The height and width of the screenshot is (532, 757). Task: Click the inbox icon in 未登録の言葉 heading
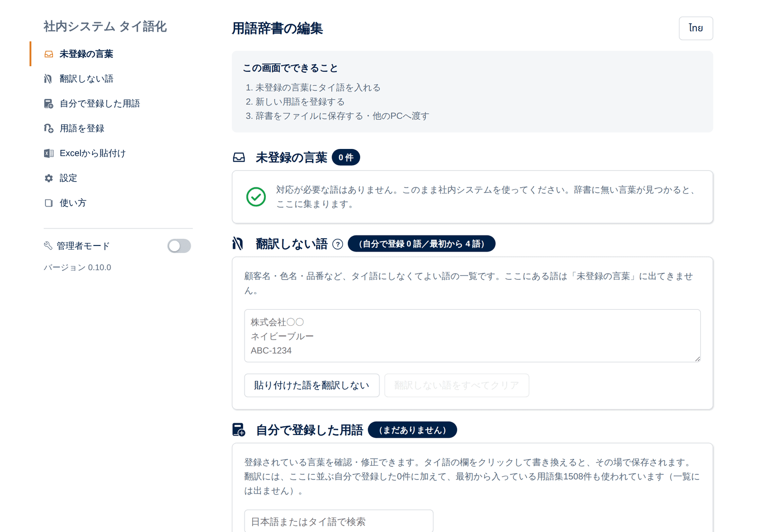(239, 157)
